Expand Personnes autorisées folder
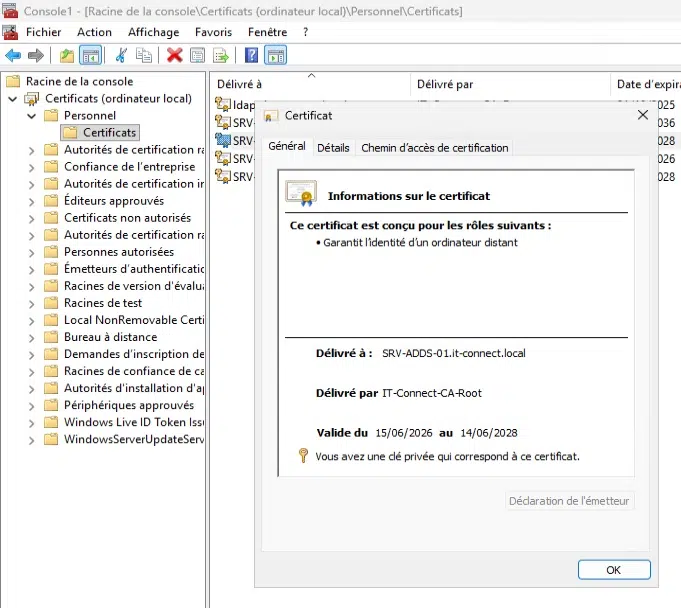 click(x=31, y=253)
